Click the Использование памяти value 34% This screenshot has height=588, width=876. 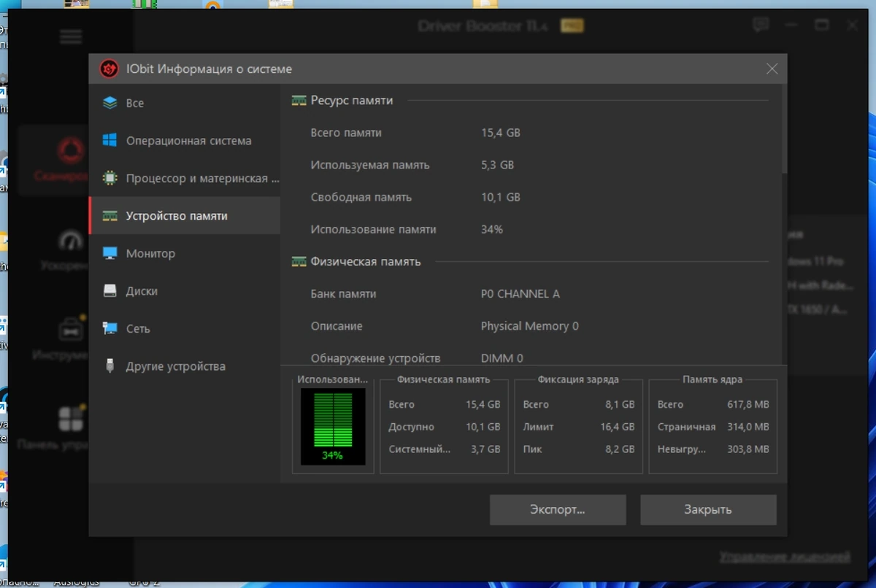(492, 229)
